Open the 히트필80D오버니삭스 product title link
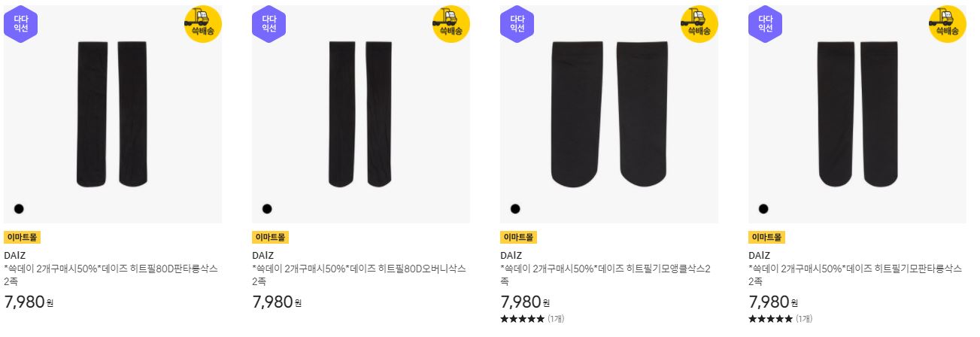The image size is (980, 337). tap(359, 275)
